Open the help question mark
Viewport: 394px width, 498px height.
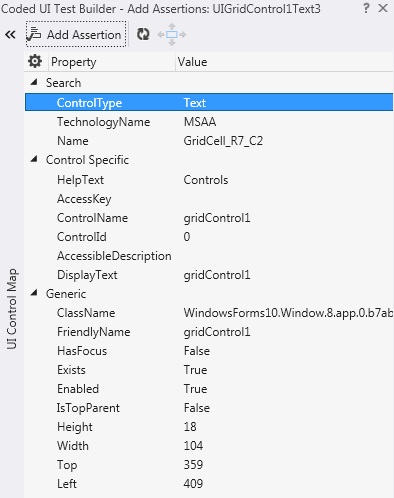366,8
